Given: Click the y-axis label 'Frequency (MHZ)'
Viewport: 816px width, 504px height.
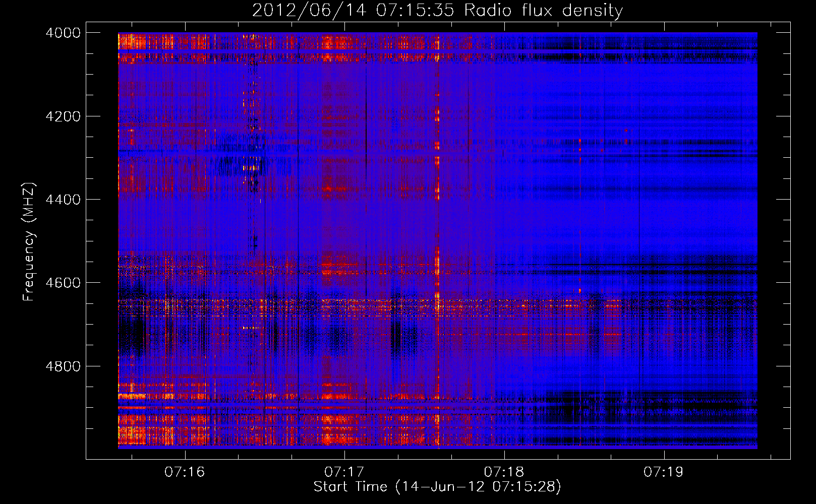Looking at the screenshot, I should point(29,241).
